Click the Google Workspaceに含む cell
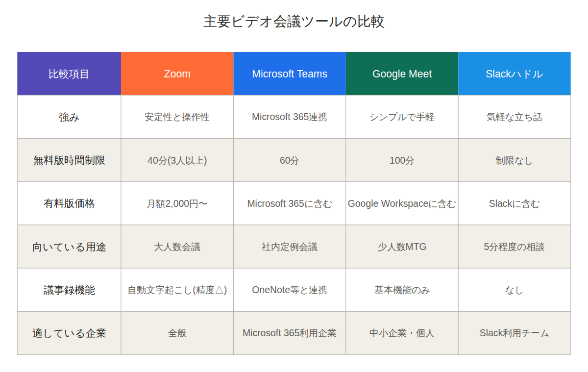Viewport: 588px width, 372px height. [402, 203]
